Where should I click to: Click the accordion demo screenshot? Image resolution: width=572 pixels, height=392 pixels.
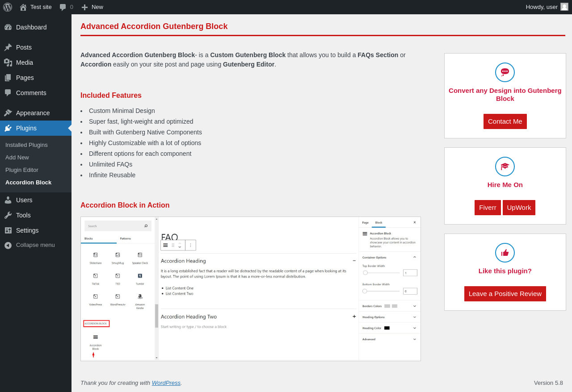[251, 289]
